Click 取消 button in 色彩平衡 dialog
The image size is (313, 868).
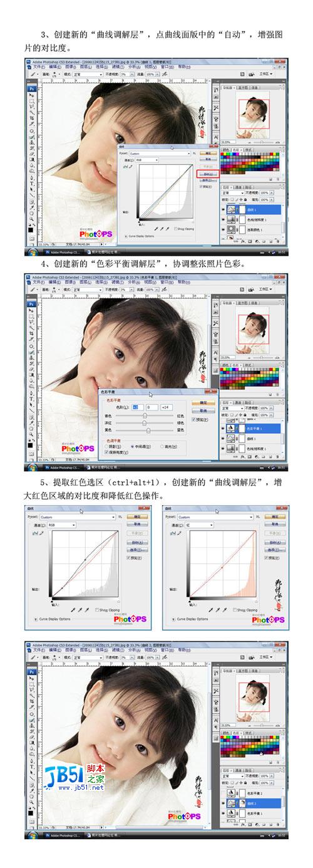click(203, 410)
